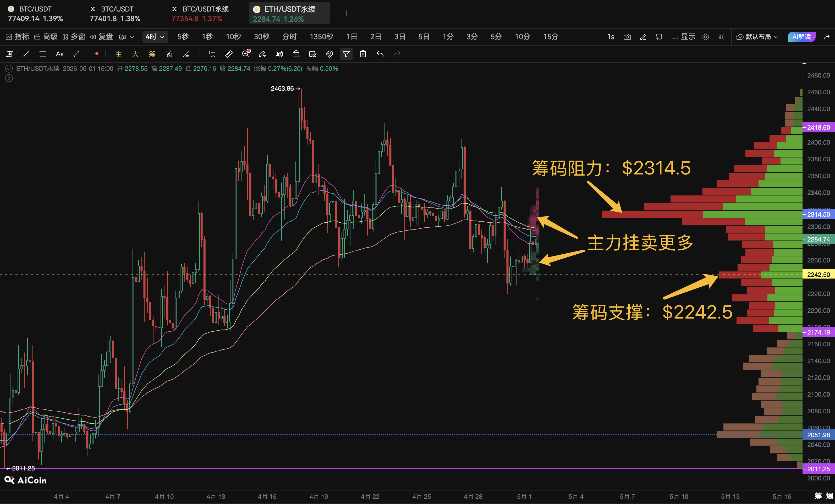Open the 显示 display options menu
This screenshot has width=835, height=504.
coord(684,37)
